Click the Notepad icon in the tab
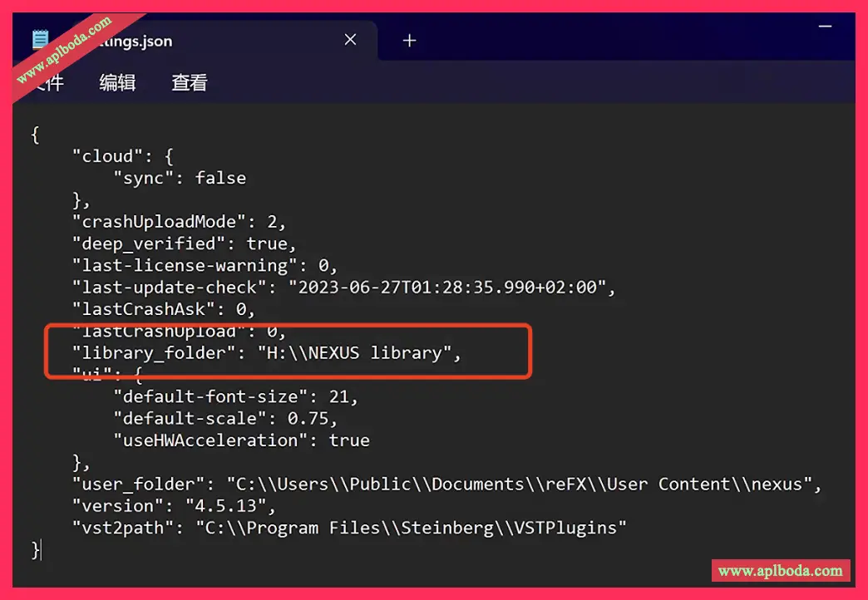This screenshot has width=868, height=600. click(x=40, y=40)
